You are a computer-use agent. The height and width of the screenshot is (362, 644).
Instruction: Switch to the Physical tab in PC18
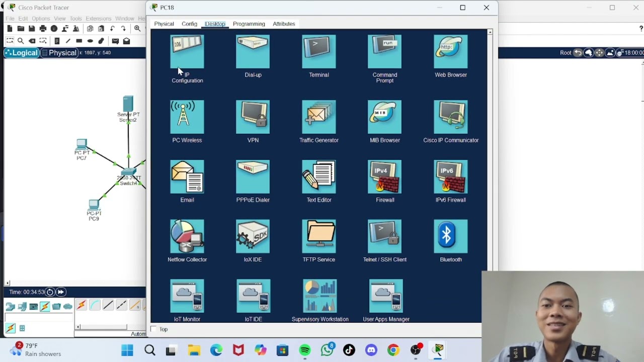164,24
